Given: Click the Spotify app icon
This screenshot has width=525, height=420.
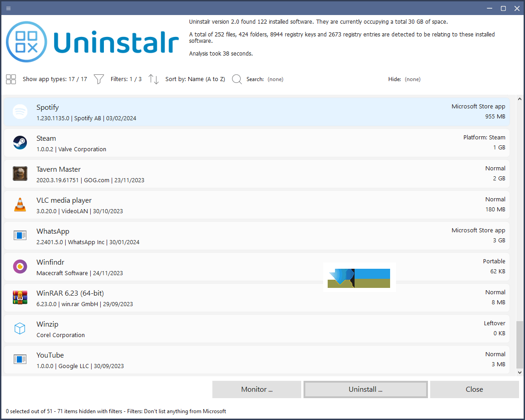Looking at the screenshot, I should [x=20, y=112].
